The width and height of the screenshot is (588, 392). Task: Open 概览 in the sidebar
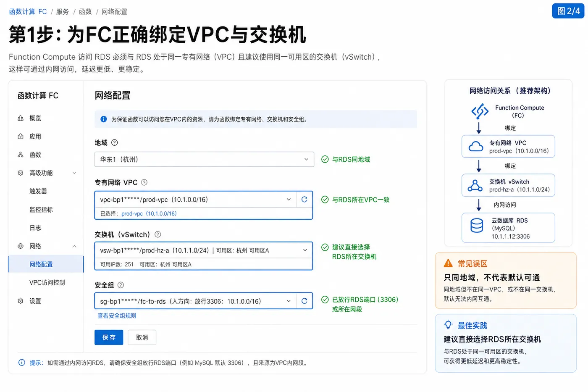click(35, 118)
